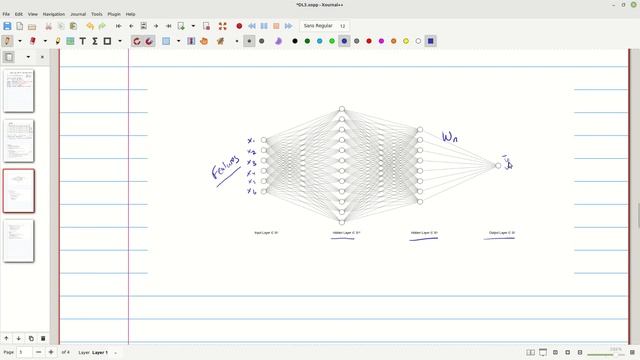Screen dimensions: 640x360
Task: Open a file via the folder icon
Action: [x=32, y=26]
